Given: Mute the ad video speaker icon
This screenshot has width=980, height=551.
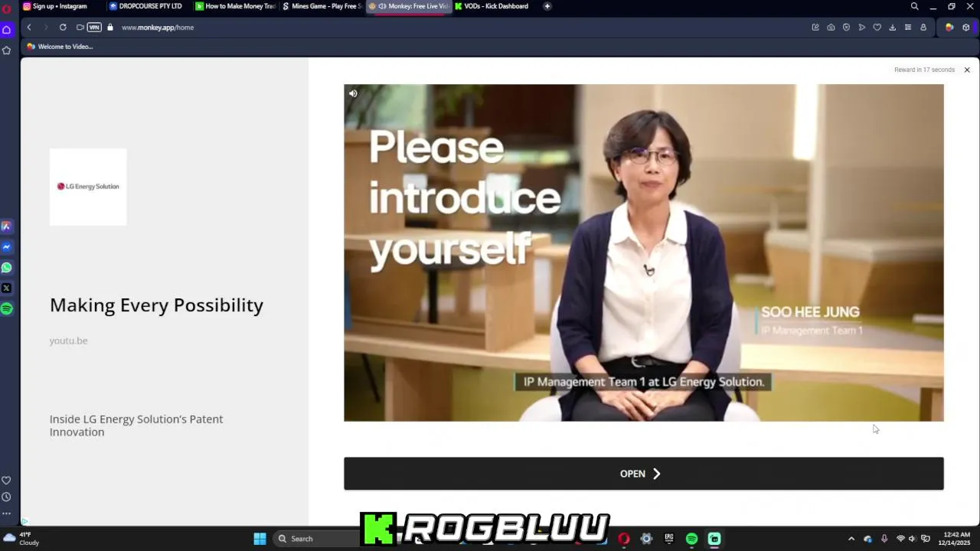Looking at the screenshot, I should [x=353, y=93].
